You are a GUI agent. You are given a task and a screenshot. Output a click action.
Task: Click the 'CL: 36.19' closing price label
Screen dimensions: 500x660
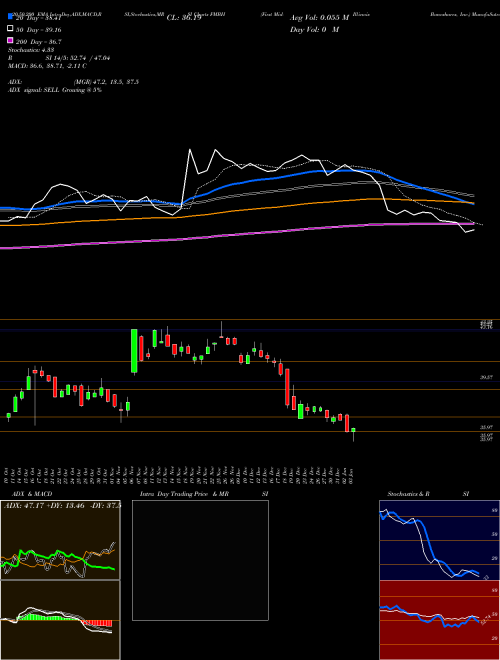pos(184,18)
